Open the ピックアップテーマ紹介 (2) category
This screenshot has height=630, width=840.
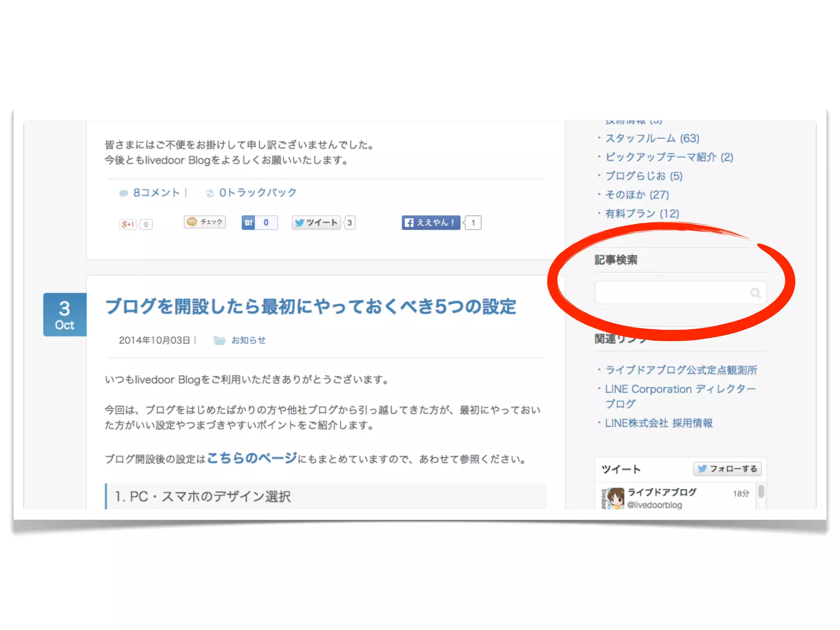click(x=669, y=157)
